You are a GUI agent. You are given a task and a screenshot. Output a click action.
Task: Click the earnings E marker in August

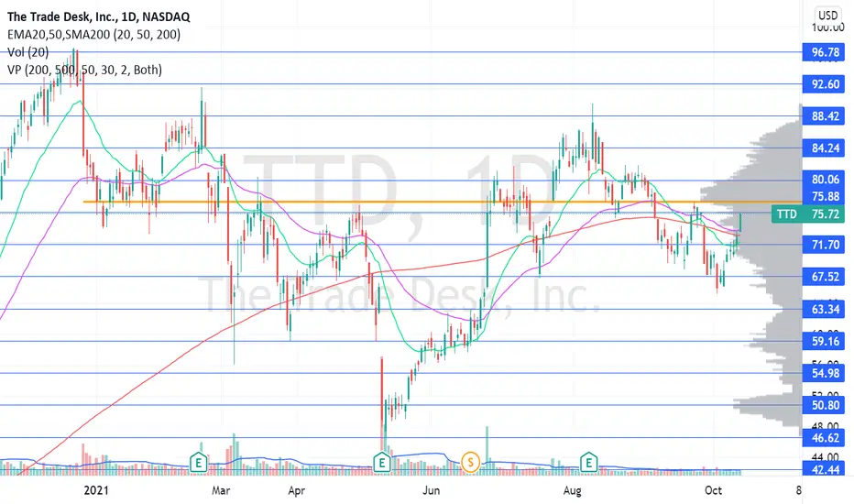(589, 463)
